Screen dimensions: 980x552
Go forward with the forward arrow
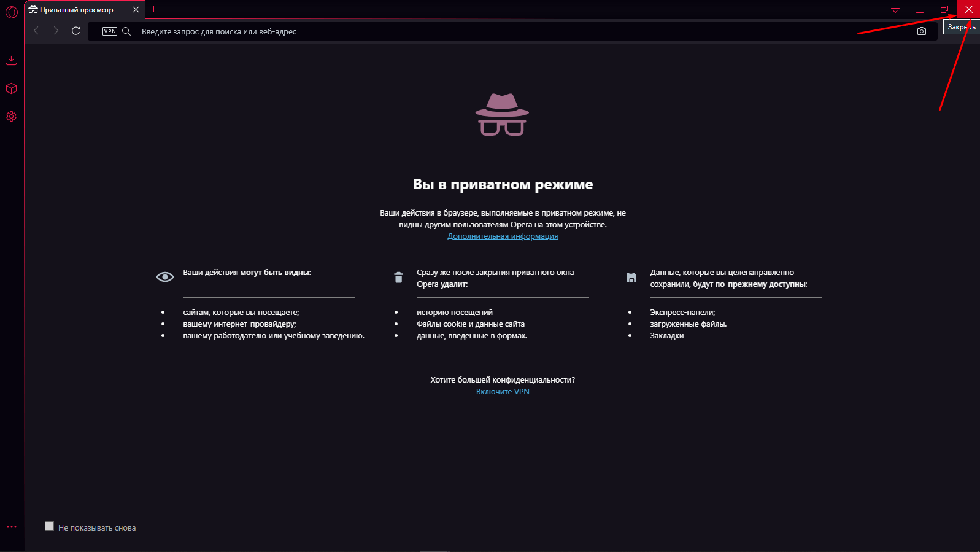click(x=56, y=31)
